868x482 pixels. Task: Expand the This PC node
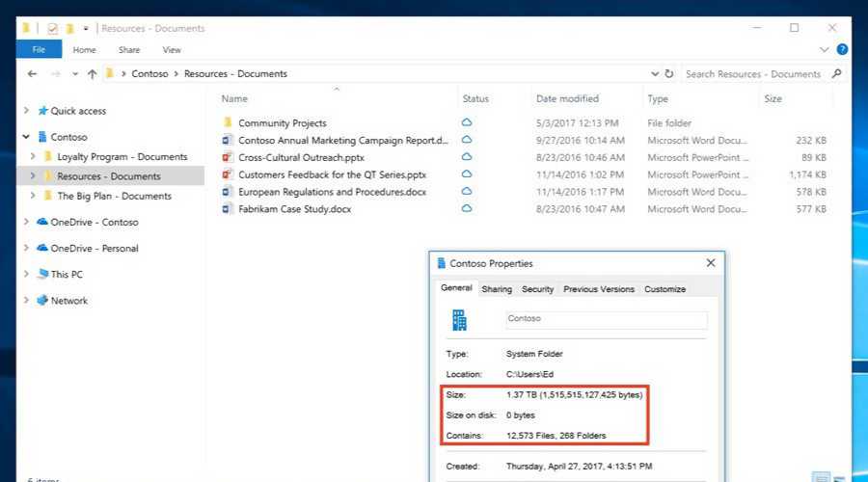pyautogui.click(x=26, y=274)
